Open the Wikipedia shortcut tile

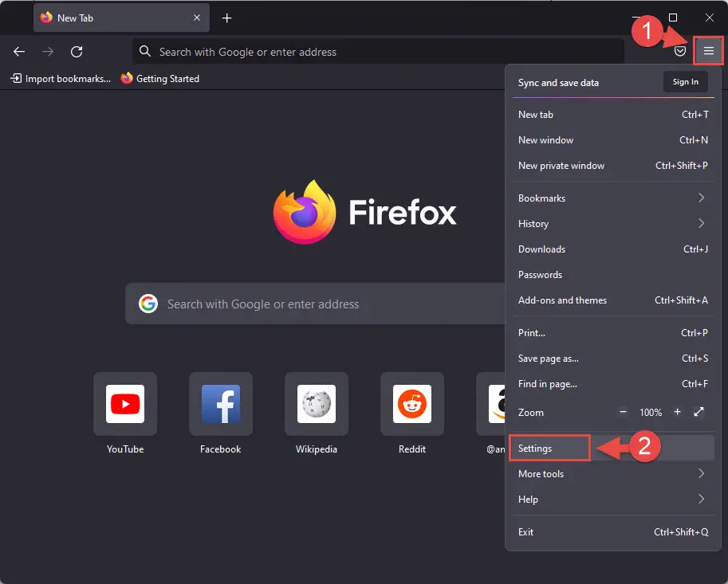[317, 404]
